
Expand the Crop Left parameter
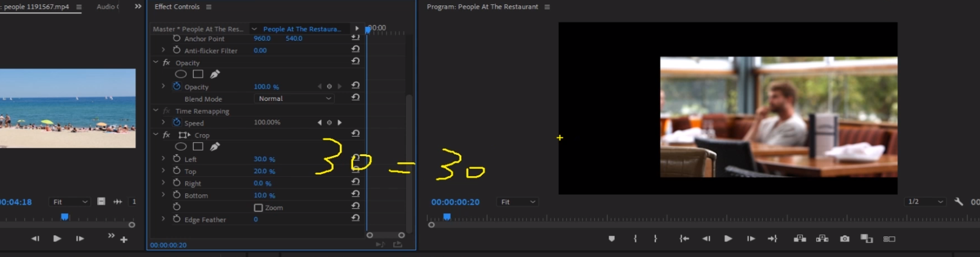(x=163, y=159)
